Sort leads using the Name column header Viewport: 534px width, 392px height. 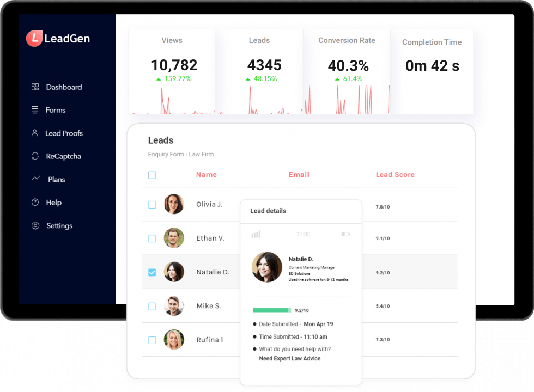206,175
